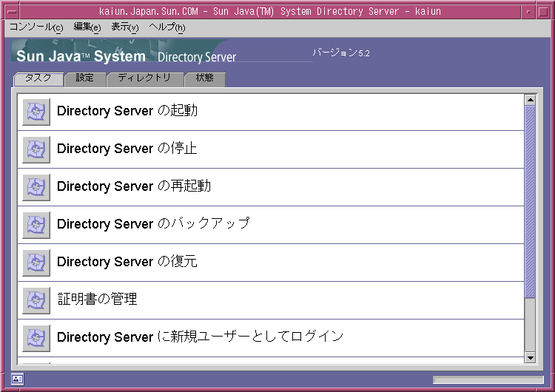The height and width of the screenshot is (392, 555).
Task: Open the window menu button in title bar
Action: (x=12, y=12)
